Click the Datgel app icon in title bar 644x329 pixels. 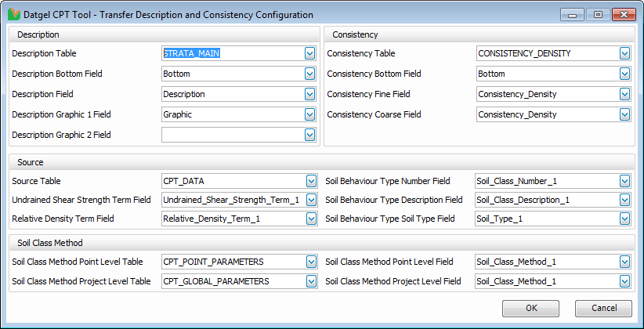[x=13, y=15]
